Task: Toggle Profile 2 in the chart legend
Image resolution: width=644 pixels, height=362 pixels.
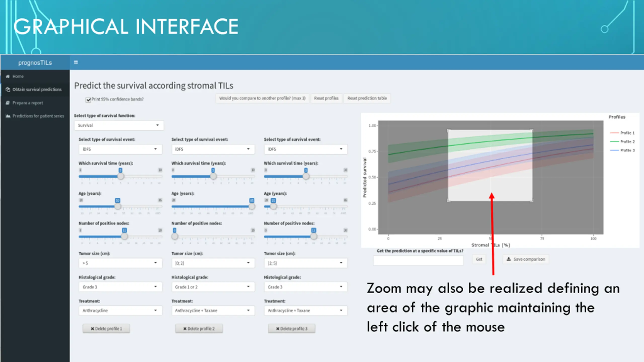Action: pyautogui.click(x=622, y=142)
